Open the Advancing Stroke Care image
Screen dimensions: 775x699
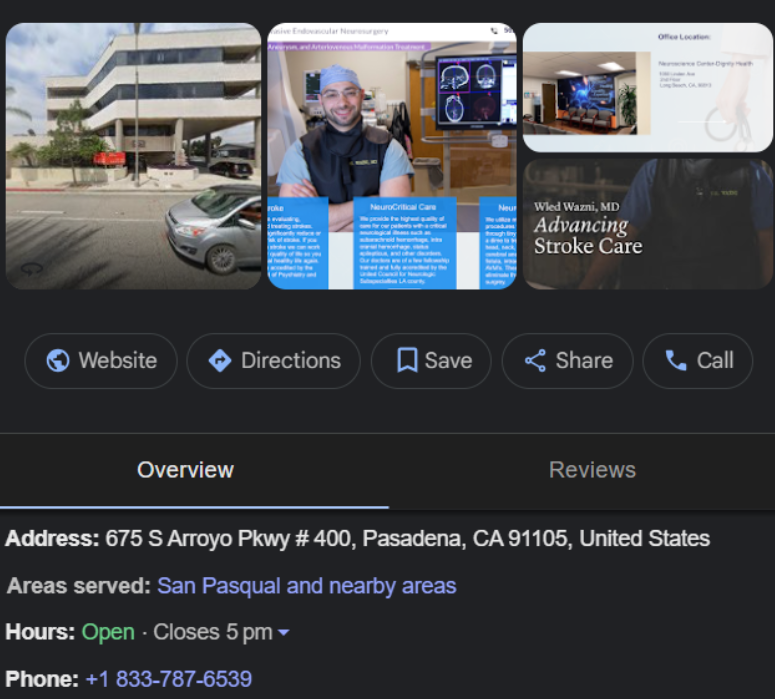[647, 223]
